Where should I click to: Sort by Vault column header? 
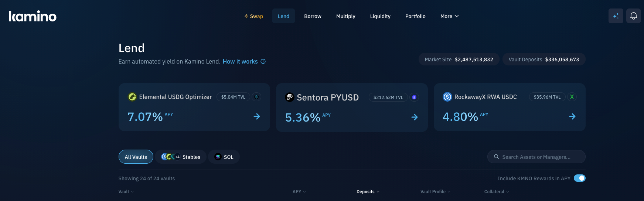(x=126, y=192)
